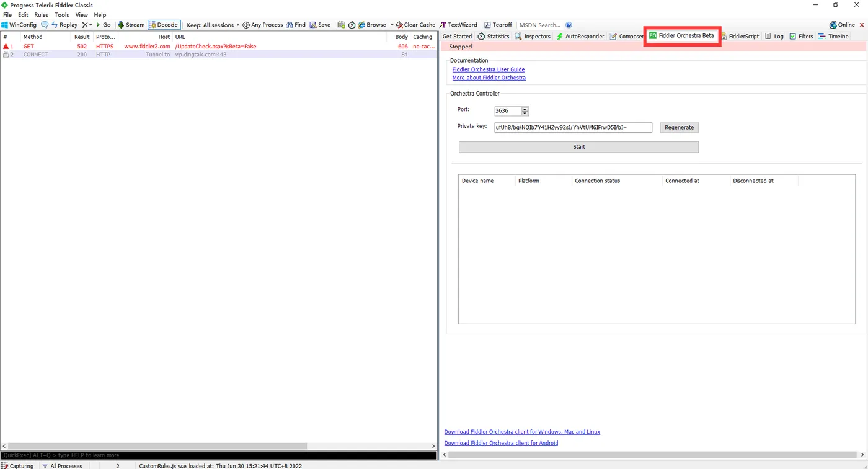This screenshot has width=868, height=469.
Task: Open the View menu
Action: click(x=81, y=14)
